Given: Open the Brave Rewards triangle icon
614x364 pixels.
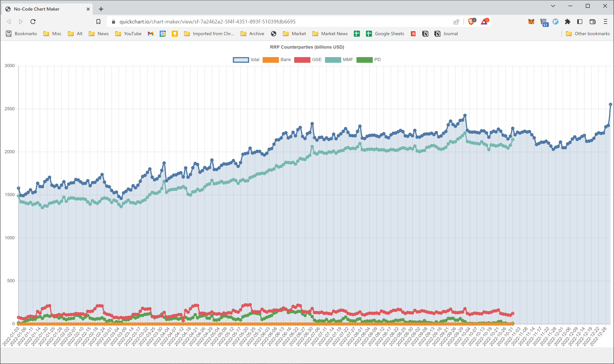Looking at the screenshot, I should pos(484,22).
